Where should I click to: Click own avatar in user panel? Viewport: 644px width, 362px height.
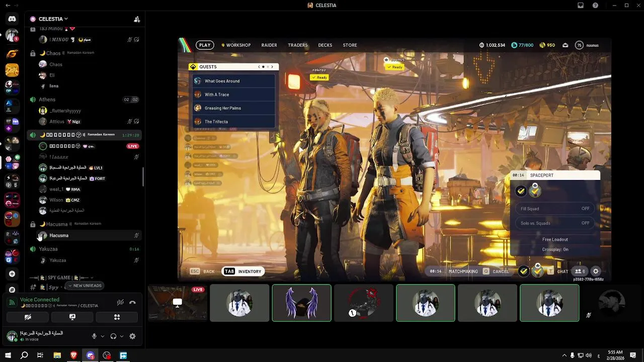pos(12,336)
